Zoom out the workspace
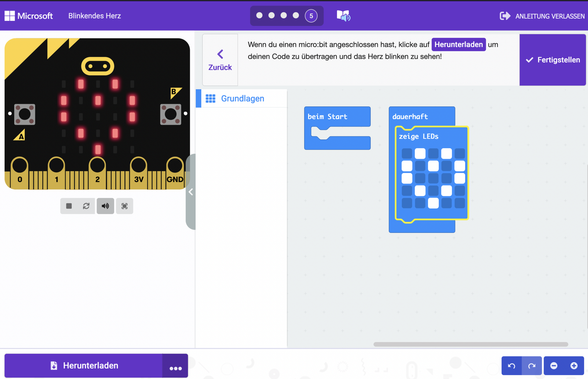The height and width of the screenshot is (379, 588). 554,366
